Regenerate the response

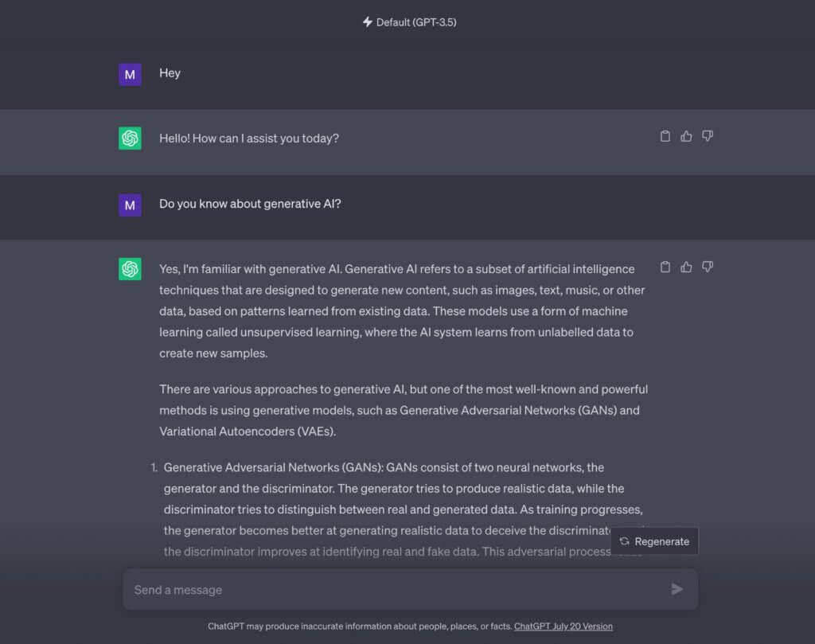click(654, 541)
